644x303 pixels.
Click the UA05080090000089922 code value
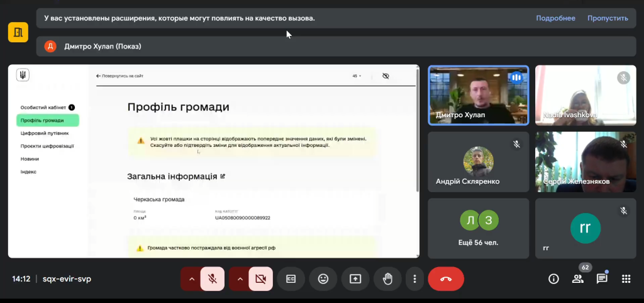[x=243, y=218]
